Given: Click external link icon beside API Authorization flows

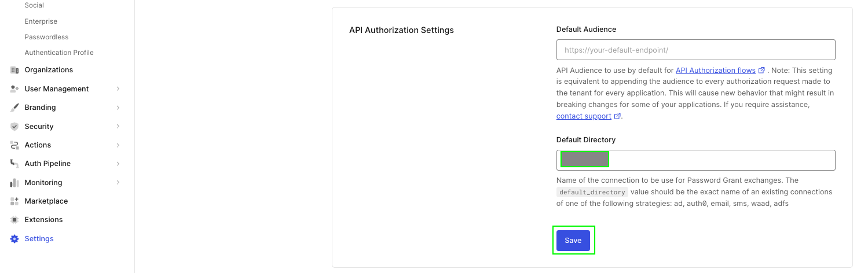Looking at the screenshot, I should (x=761, y=70).
